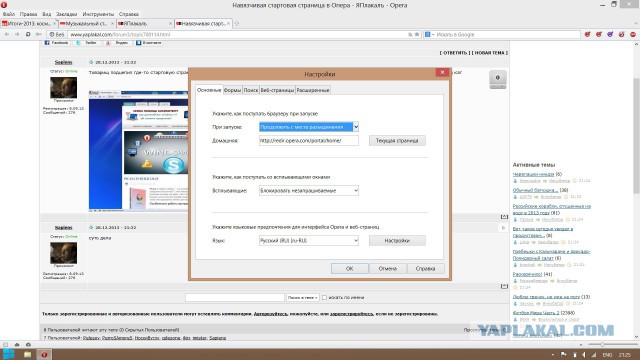Open a new tab with plus icon
640x360 pixels.
pos(236,24)
